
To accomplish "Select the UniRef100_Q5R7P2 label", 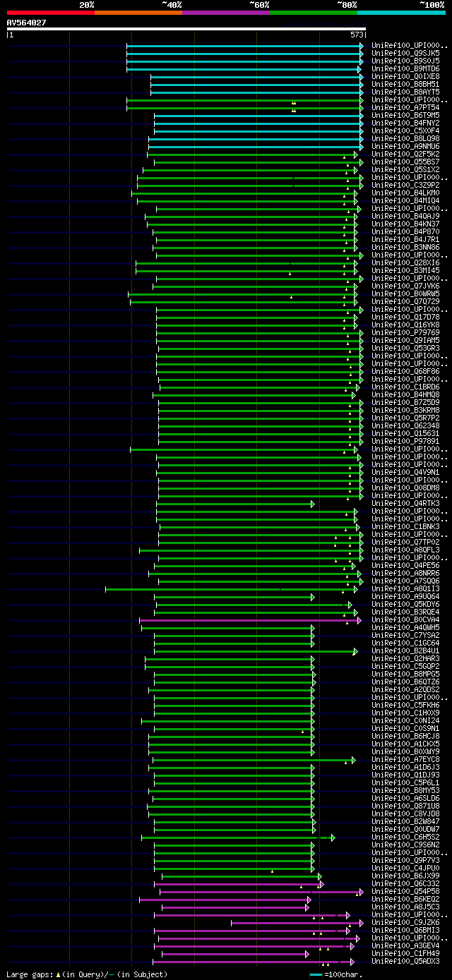I will (406, 418).
